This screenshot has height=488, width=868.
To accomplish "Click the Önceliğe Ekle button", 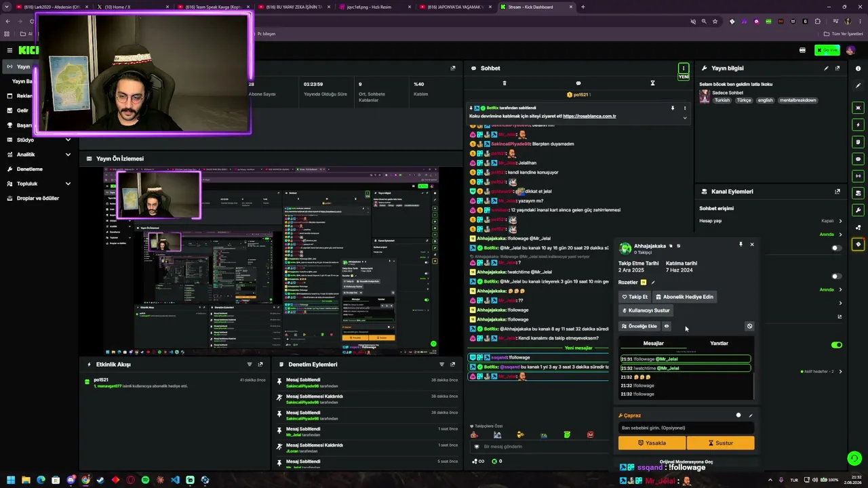I will (x=639, y=326).
